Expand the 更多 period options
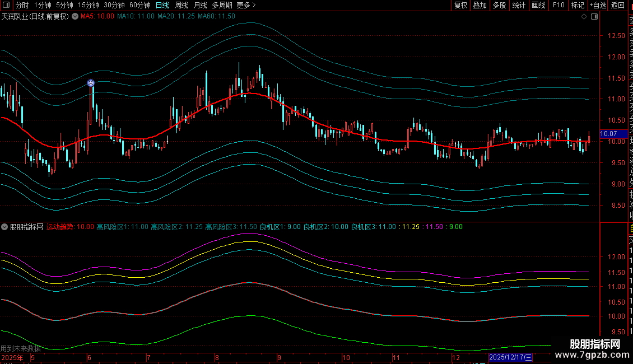The height and width of the screenshot is (364, 633). click(246, 5)
